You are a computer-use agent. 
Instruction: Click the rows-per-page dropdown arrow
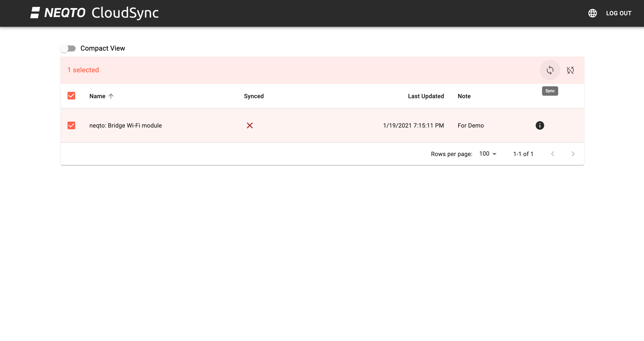[x=494, y=154]
